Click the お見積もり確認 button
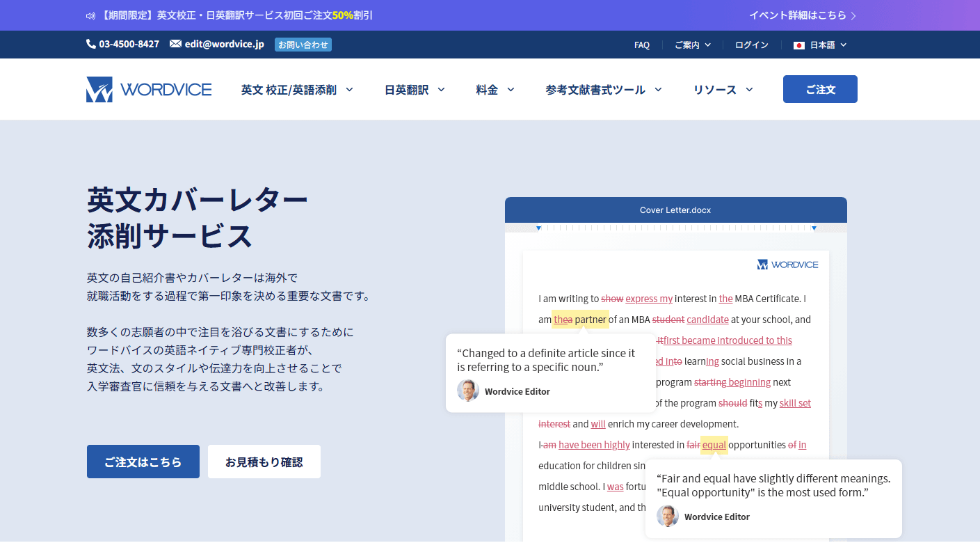 point(264,462)
